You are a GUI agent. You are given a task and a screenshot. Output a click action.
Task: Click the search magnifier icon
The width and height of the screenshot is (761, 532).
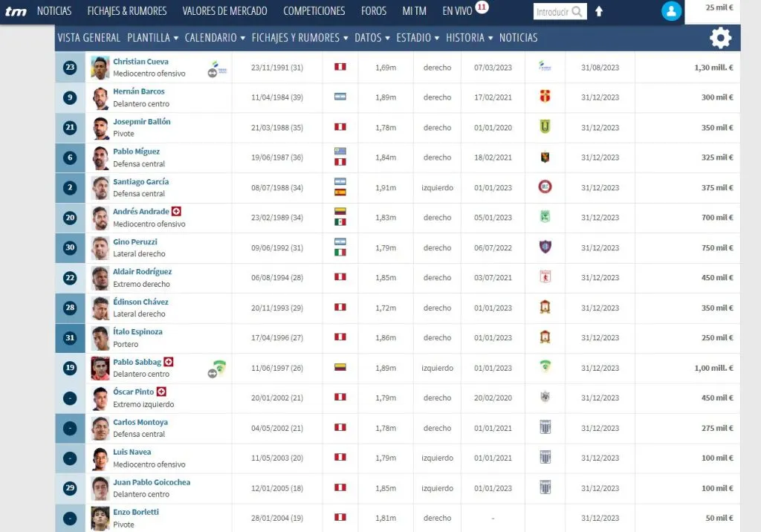pyautogui.click(x=577, y=12)
